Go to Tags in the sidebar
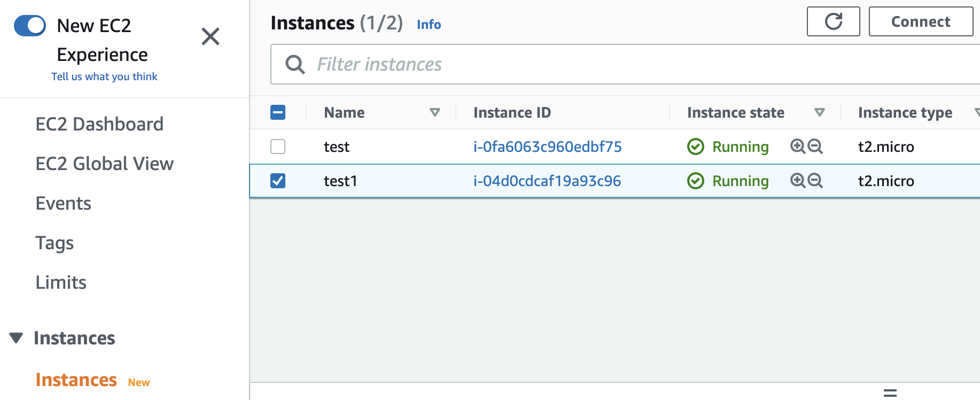Viewport: 980px width, 400px height. (55, 243)
